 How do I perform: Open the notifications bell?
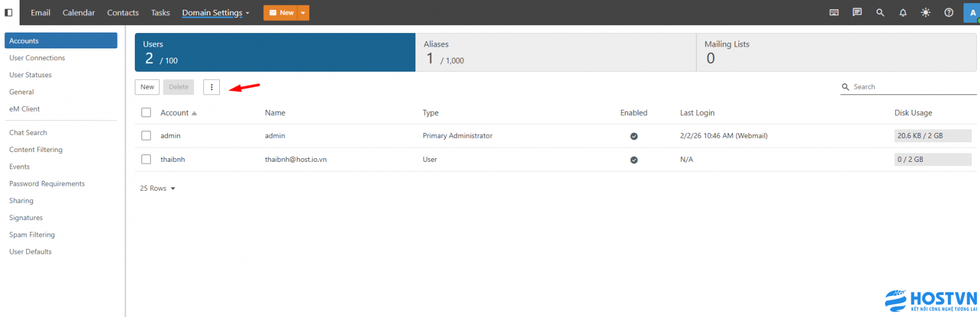click(x=903, y=12)
